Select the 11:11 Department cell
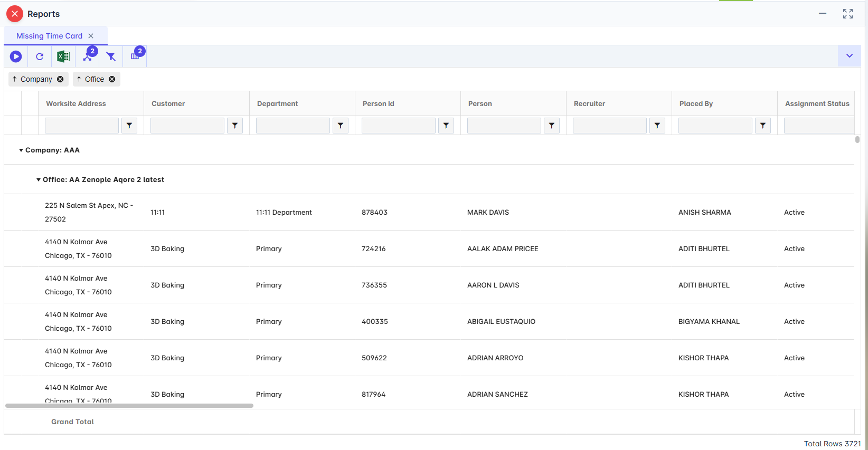 point(284,212)
